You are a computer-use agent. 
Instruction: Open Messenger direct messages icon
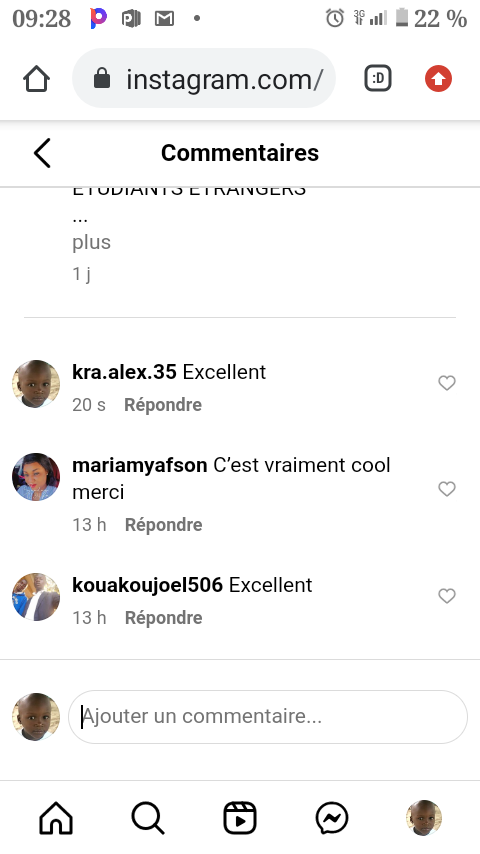[x=332, y=818]
